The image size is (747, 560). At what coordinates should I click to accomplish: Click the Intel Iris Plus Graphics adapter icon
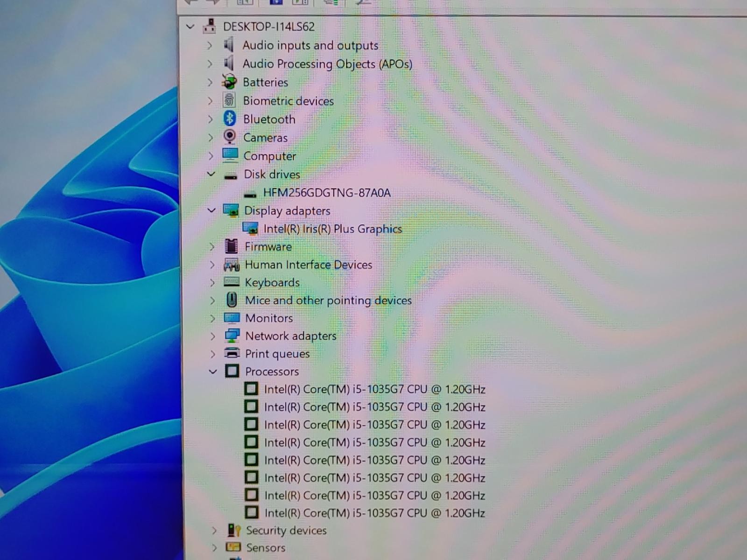click(x=251, y=229)
